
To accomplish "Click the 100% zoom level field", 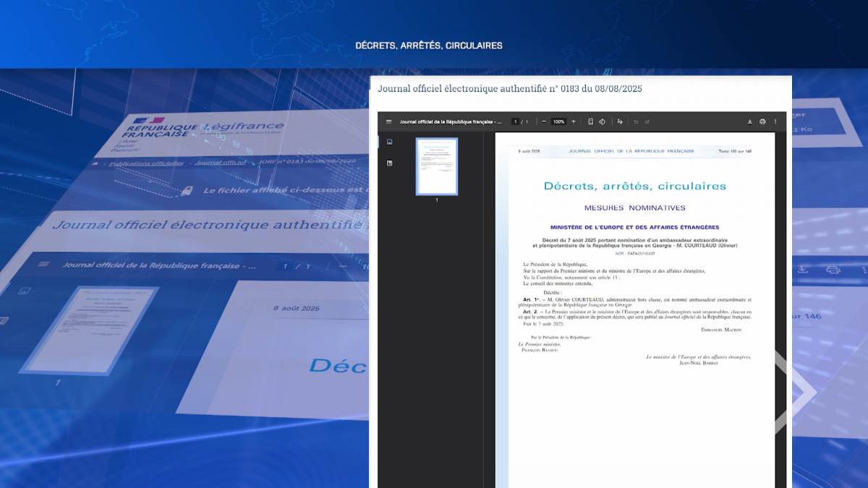I will pos(558,121).
